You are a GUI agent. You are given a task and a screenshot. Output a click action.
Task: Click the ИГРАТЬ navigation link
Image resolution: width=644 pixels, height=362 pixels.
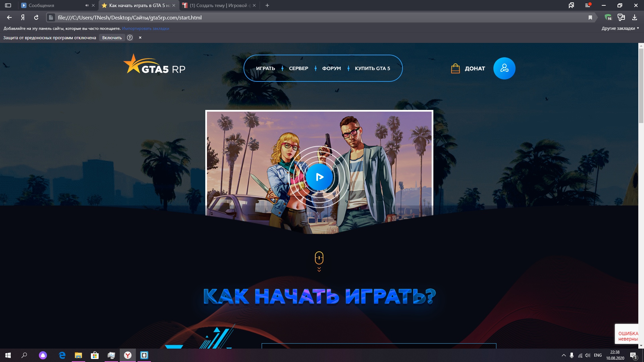[265, 68]
